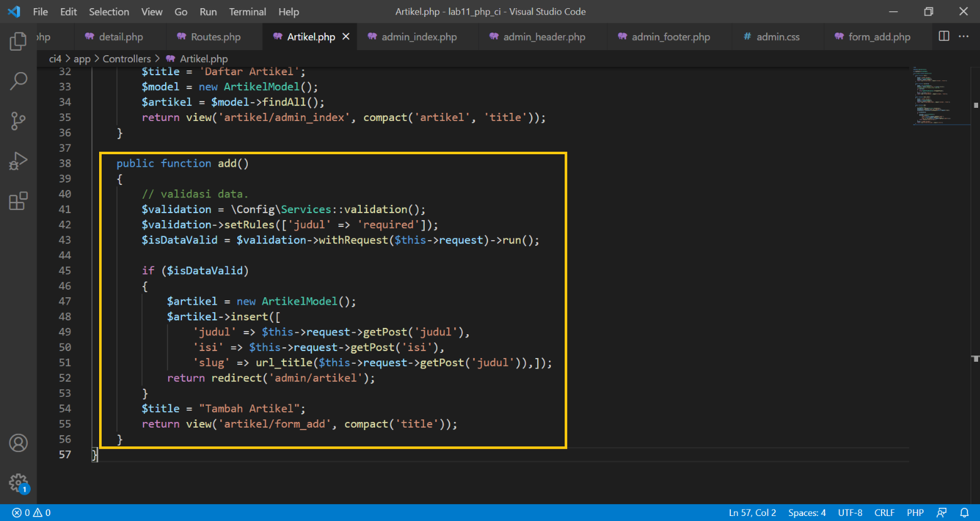Open the Search panel
This screenshot has width=980, height=521.
(18, 81)
